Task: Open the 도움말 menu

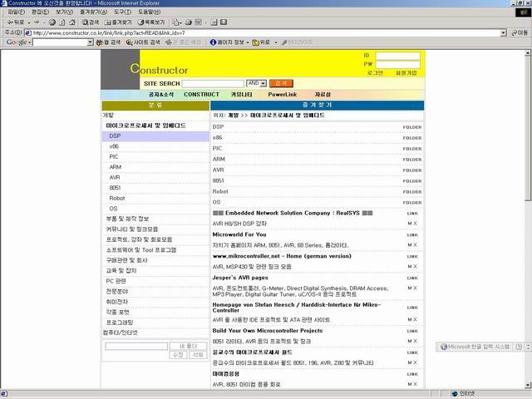Action: [x=149, y=12]
